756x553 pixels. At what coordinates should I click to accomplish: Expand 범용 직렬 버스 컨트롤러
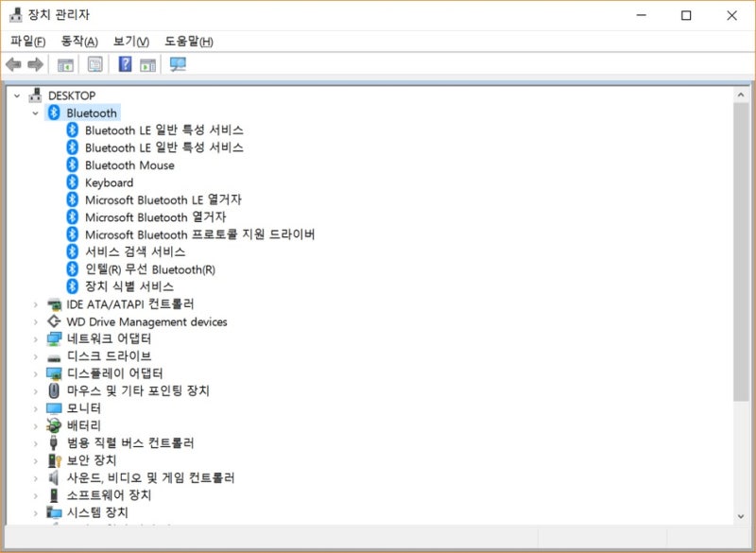pos(35,443)
